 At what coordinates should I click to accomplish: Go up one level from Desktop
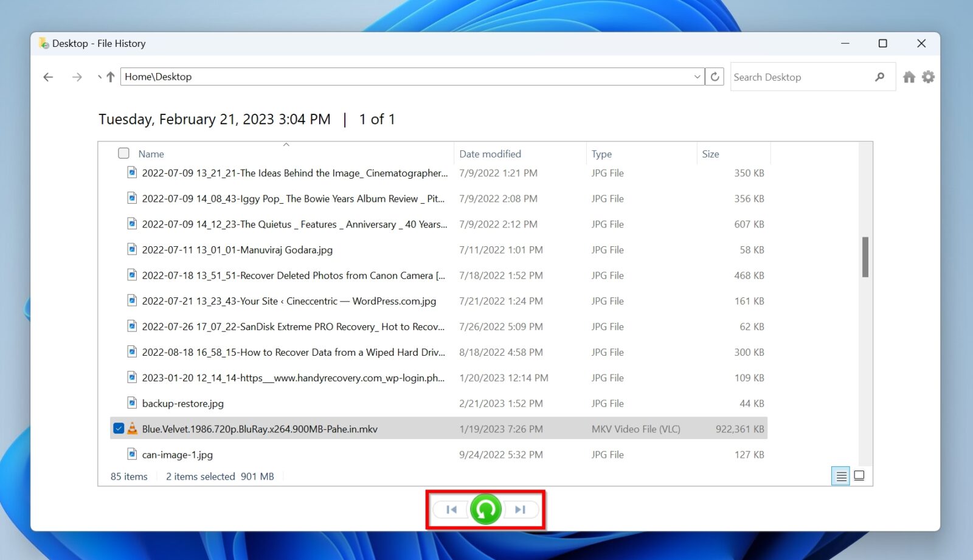(109, 77)
